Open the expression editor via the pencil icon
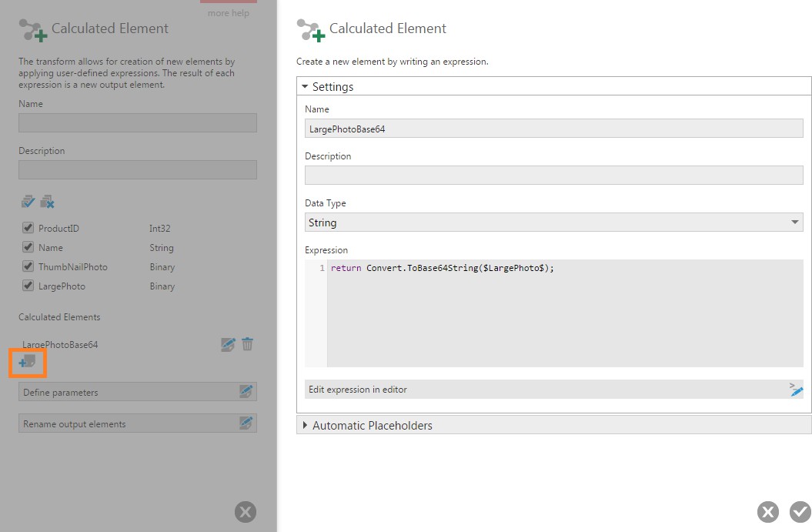 797,390
